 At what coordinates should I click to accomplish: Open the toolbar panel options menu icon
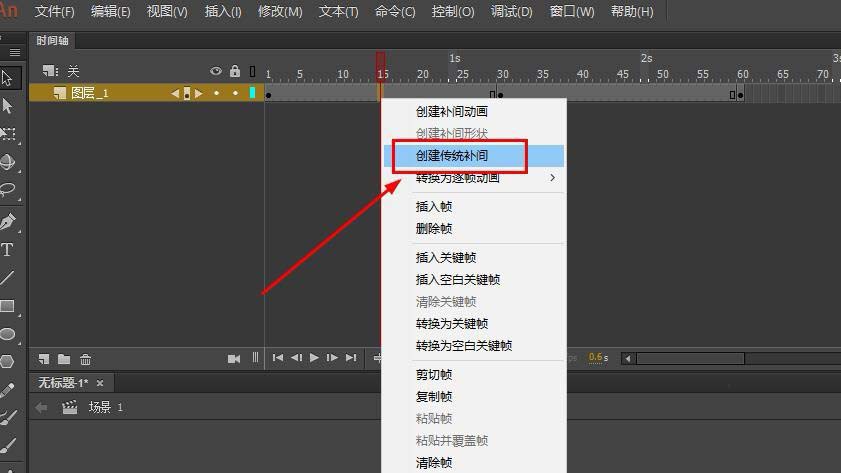15,52
